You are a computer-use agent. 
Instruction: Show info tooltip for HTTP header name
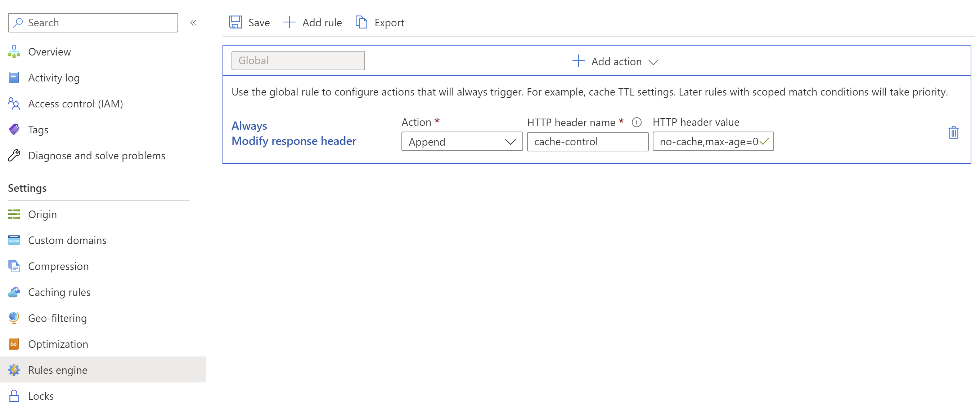637,122
